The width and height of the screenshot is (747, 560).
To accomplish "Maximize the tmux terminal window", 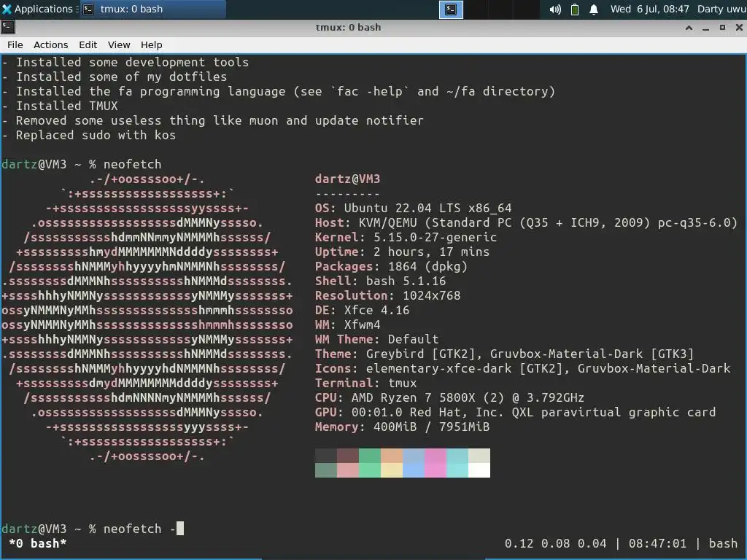I will (x=722, y=28).
